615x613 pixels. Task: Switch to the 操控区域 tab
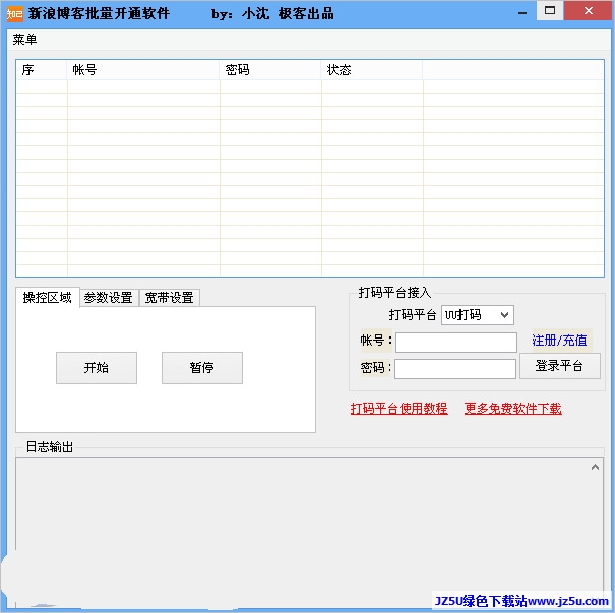47,298
